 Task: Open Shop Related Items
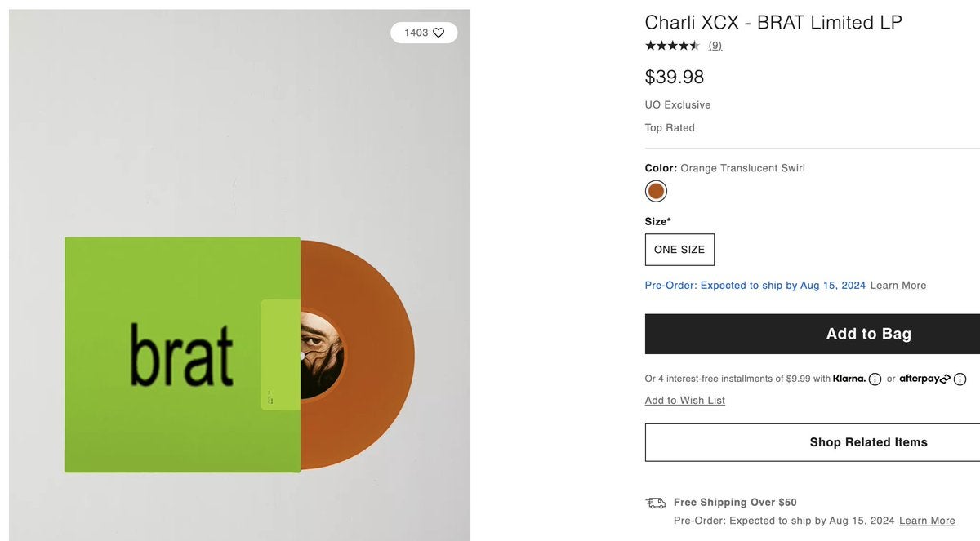coord(868,442)
